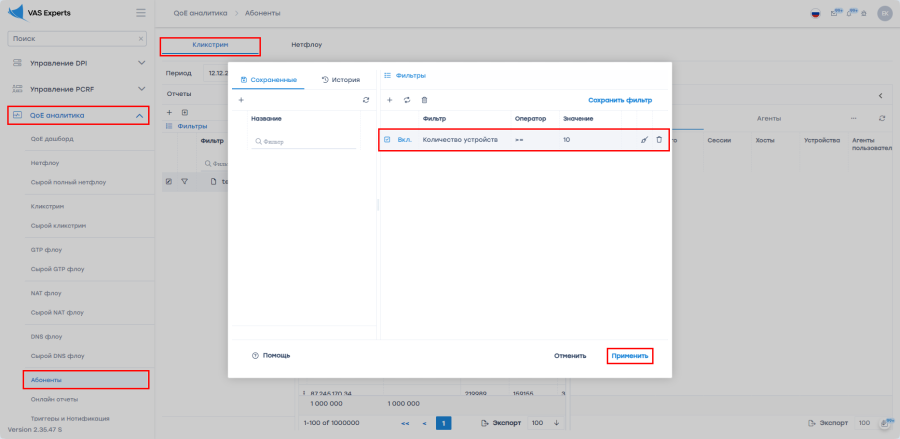Refresh the filter conditions list
900x439 pixels.
pyautogui.click(x=407, y=100)
